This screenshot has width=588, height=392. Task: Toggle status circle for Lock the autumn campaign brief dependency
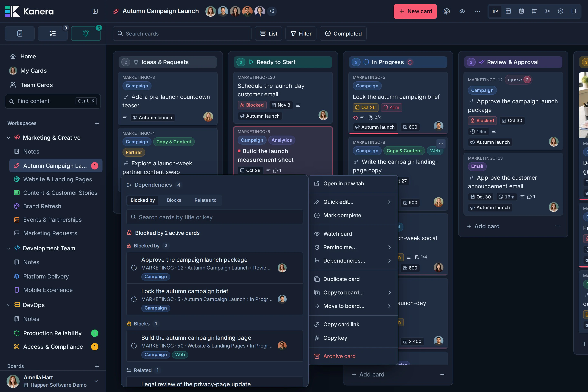[x=134, y=299]
